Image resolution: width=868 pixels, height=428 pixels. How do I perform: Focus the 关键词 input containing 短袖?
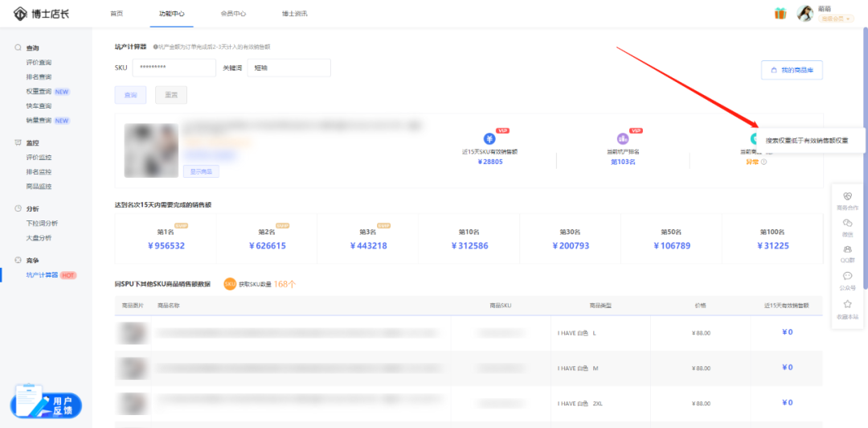[289, 68]
